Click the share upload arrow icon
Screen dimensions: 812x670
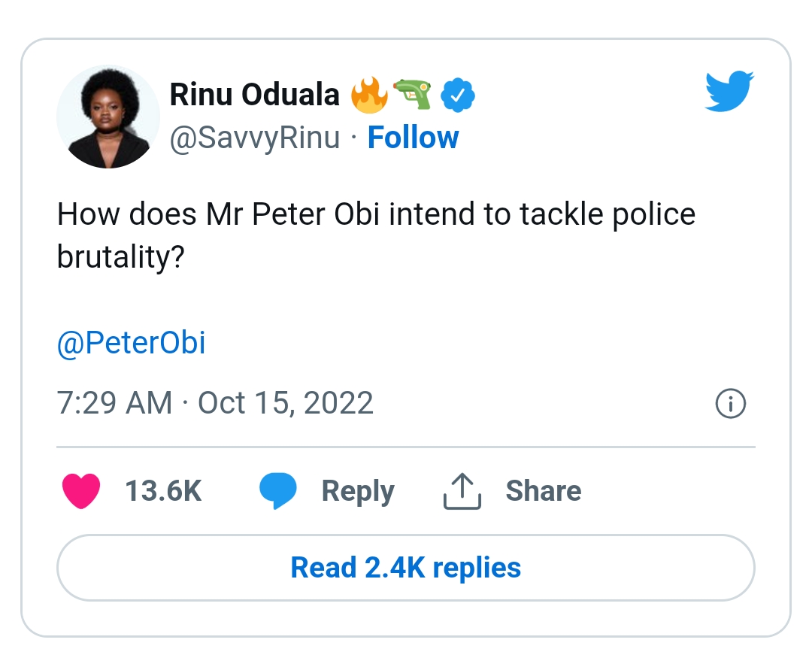click(x=462, y=491)
